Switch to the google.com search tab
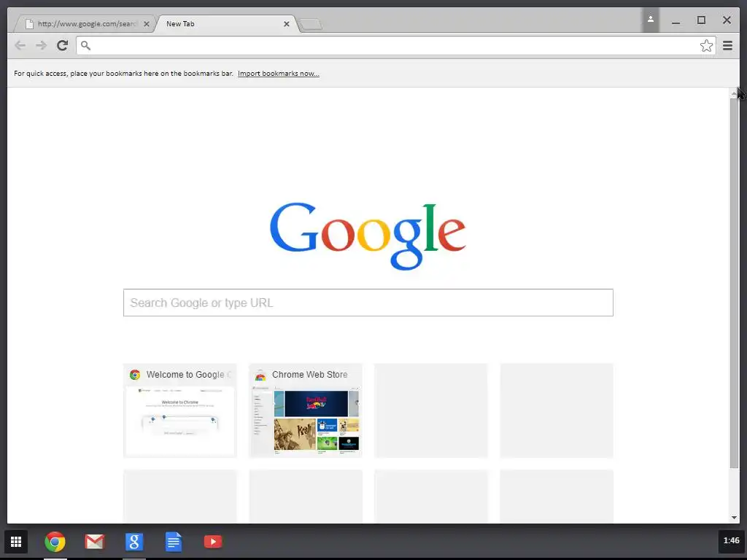 point(85,24)
